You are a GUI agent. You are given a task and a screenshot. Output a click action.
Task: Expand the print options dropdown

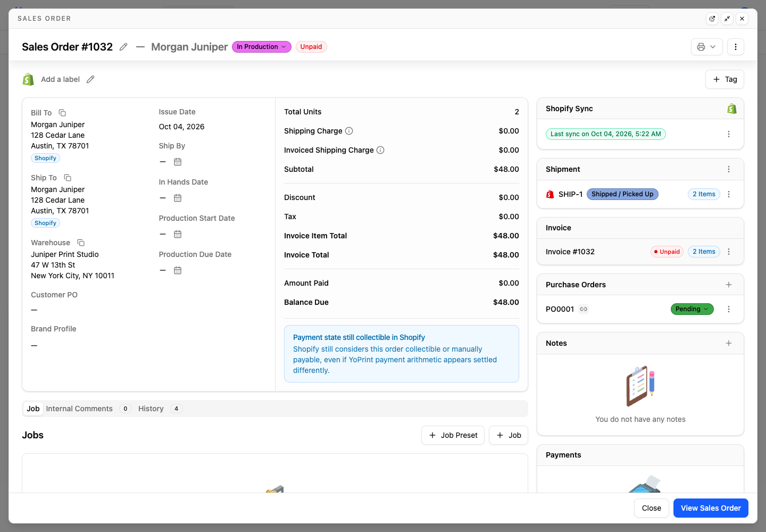pyautogui.click(x=707, y=47)
